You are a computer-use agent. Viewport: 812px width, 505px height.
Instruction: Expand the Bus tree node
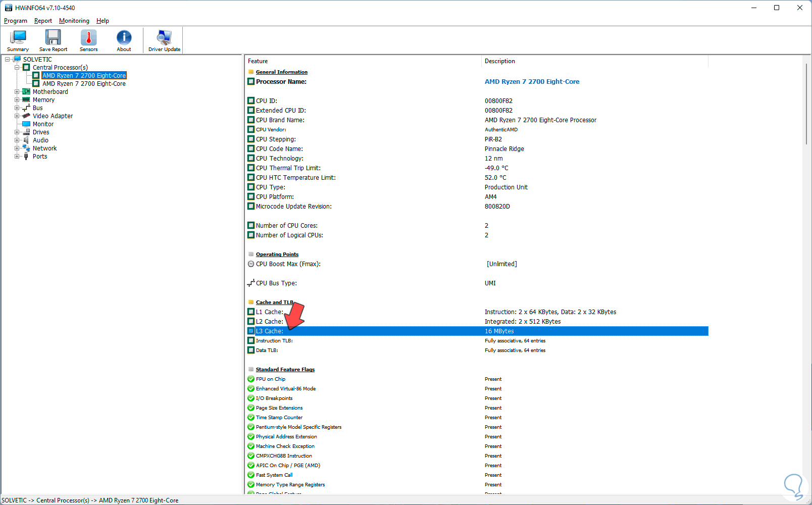[17, 108]
